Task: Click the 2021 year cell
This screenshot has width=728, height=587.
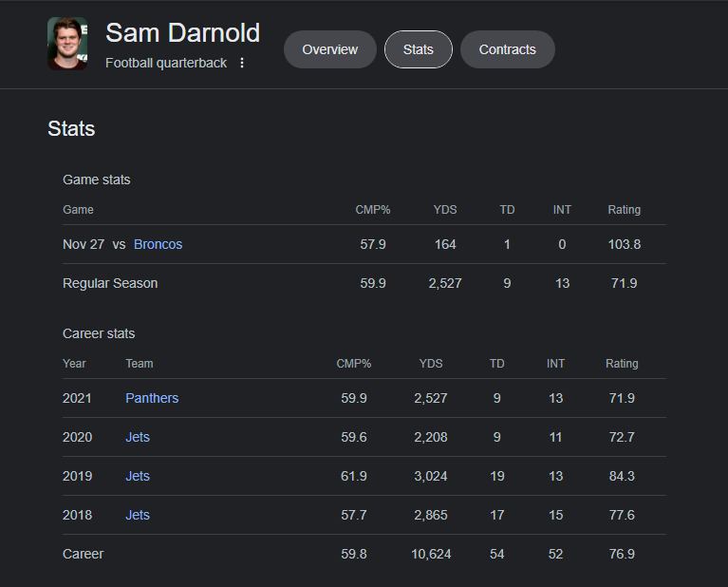Action: (x=77, y=398)
